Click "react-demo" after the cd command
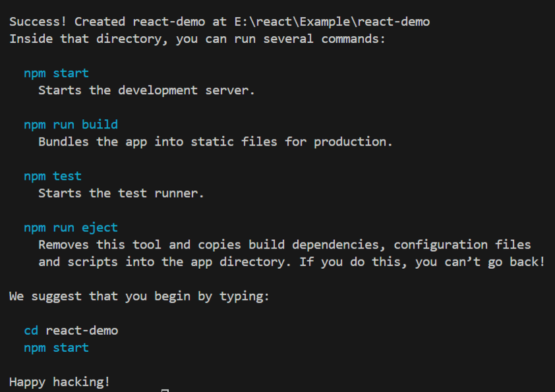555x392 pixels. 82,330
